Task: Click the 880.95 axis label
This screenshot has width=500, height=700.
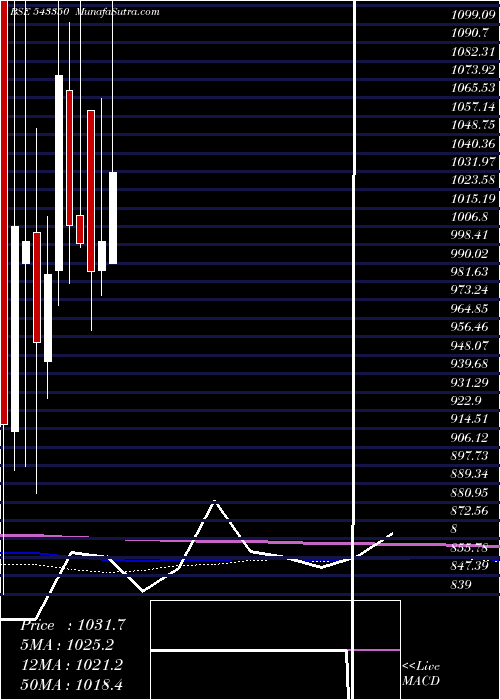Action: pyautogui.click(x=471, y=492)
